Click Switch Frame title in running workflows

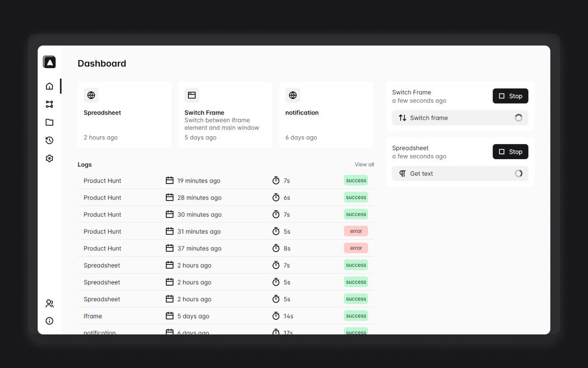click(x=412, y=92)
